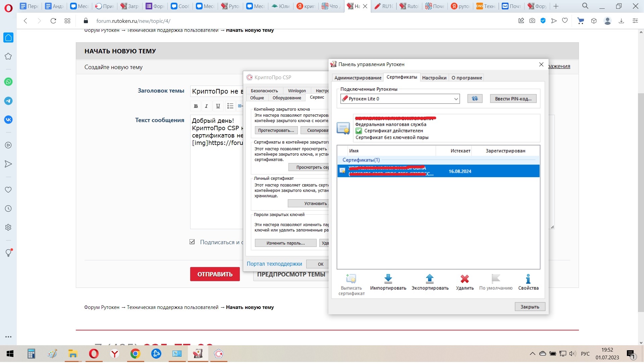Click Зарегистрирован column header
644x364 pixels.
505,151
